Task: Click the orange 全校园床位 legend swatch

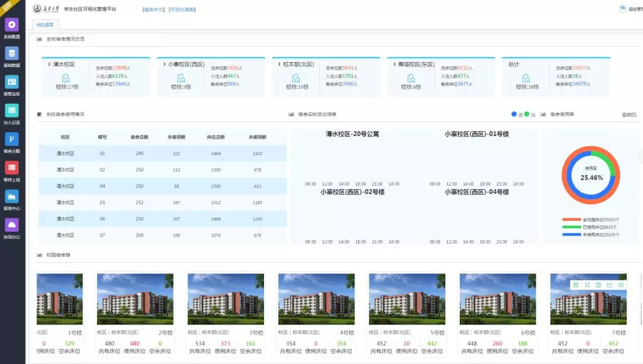Action: (572, 220)
